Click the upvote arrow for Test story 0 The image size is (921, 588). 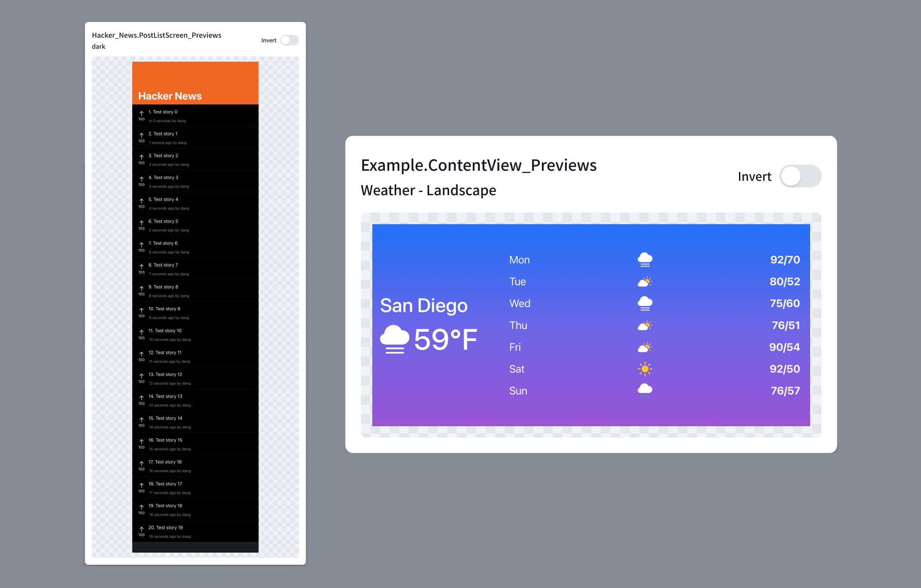(x=141, y=113)
